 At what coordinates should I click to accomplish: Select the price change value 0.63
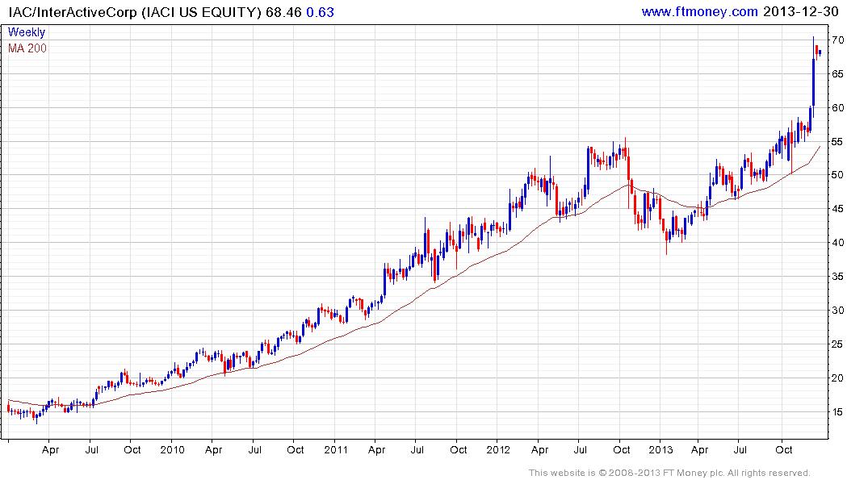(320, 12)
